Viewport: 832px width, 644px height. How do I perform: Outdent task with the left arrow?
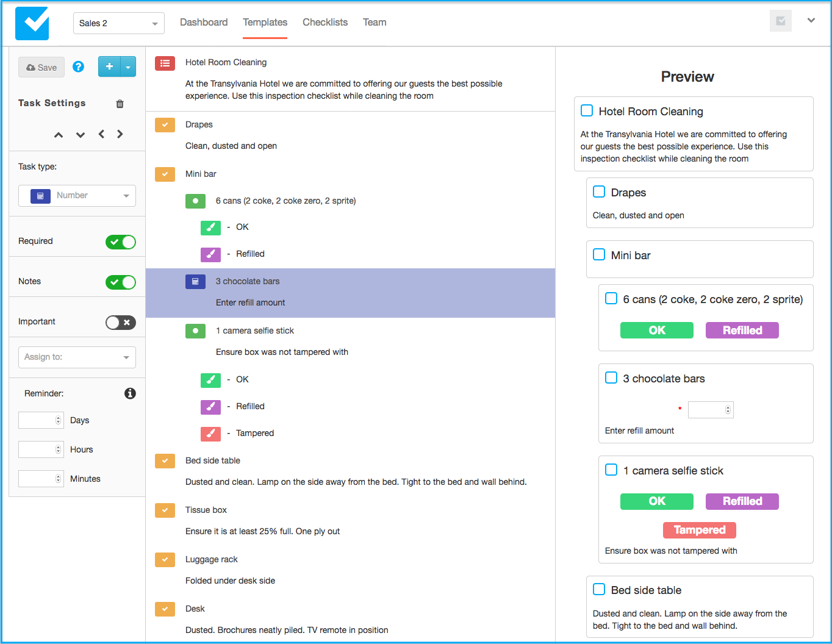[101, 134]
